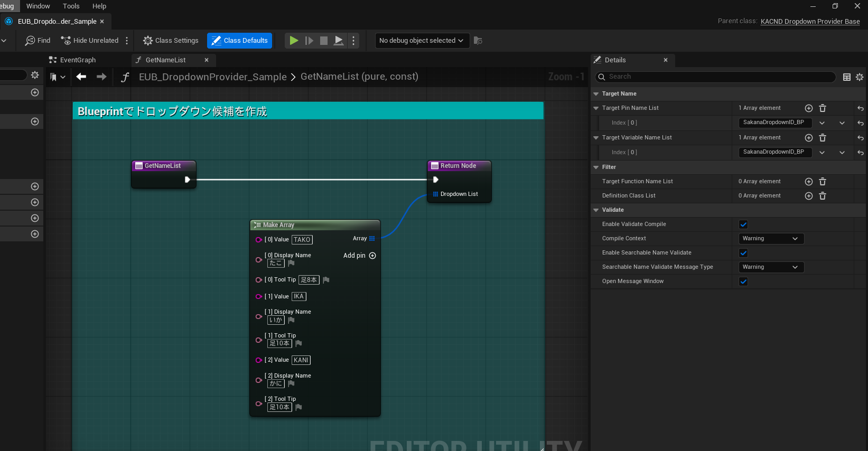Add element to Target Pin Name List

tap(808, 108)
